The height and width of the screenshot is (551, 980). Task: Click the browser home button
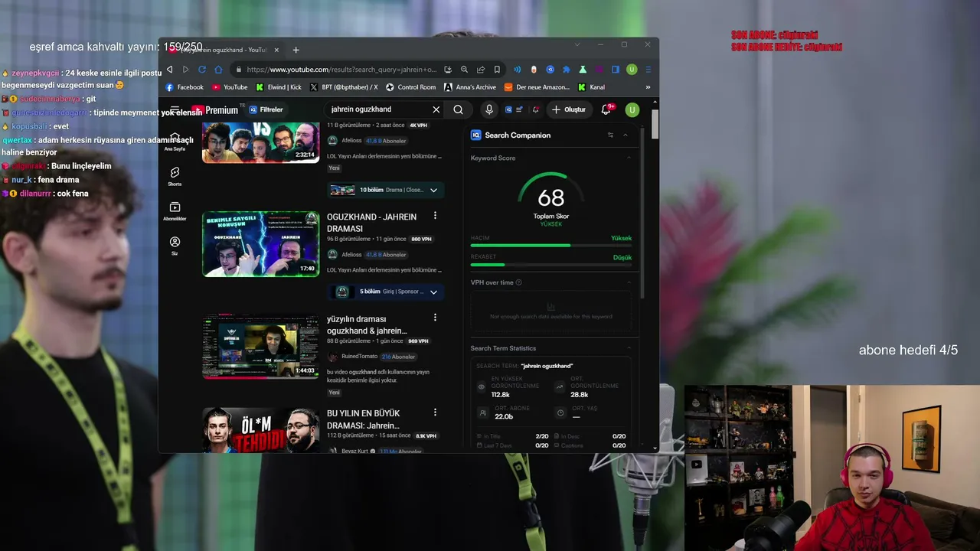[x=219, y=70]
